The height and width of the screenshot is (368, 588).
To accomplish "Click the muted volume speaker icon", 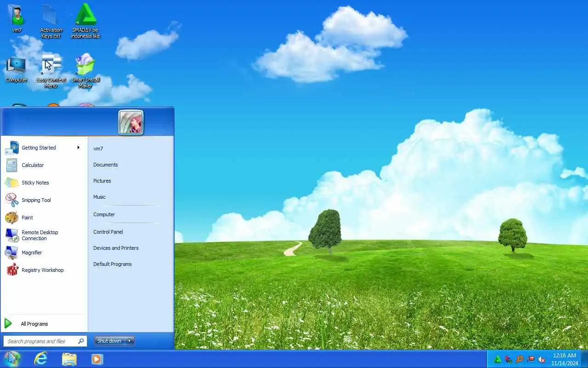I will point(542,359).
